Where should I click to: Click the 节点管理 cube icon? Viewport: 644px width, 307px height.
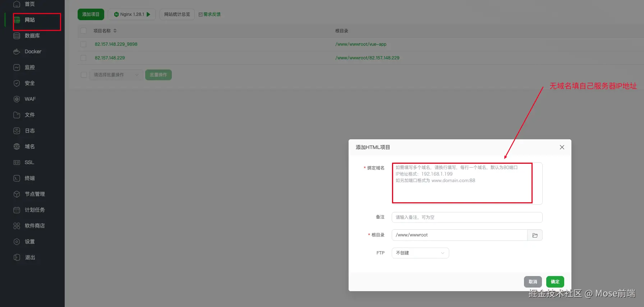(x=17, y=194)
